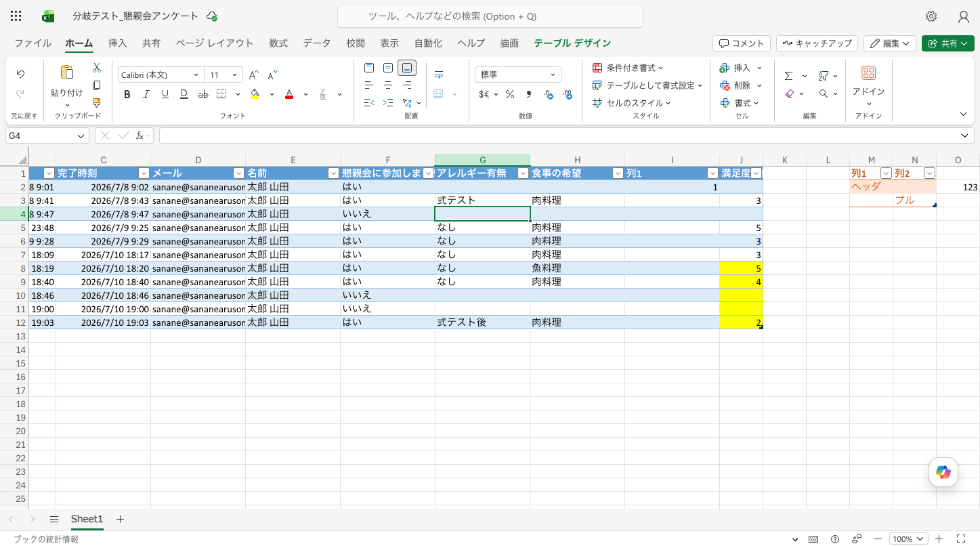Image resolution: width=980 pixels, height=546 pixels.
Task: Add a new sheet with plus button
Action: coord(120,519)
